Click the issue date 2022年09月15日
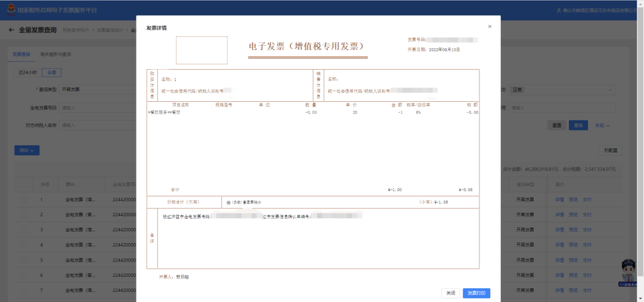This screenshot has width=644, height=302. coord(444,49)
